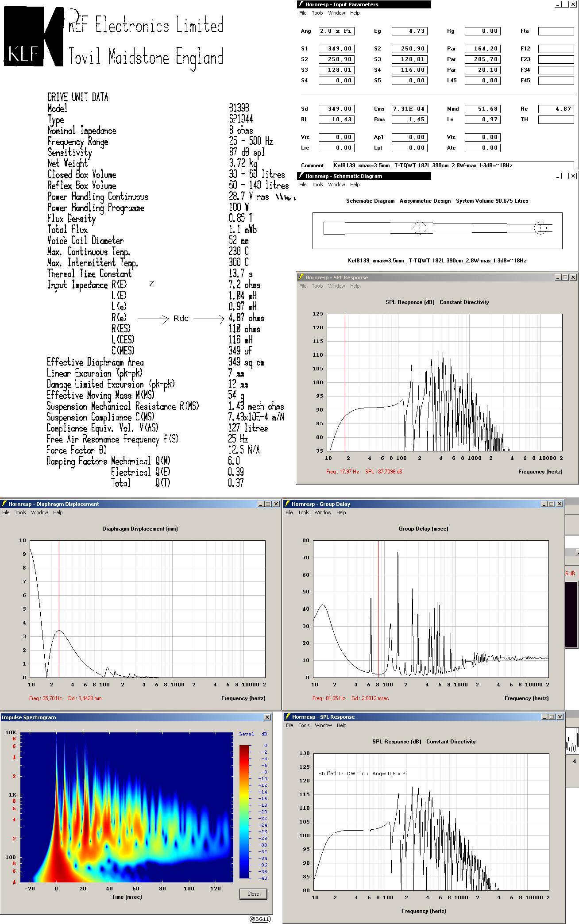Click Close button in Impulse Spectrogram window

253,893
